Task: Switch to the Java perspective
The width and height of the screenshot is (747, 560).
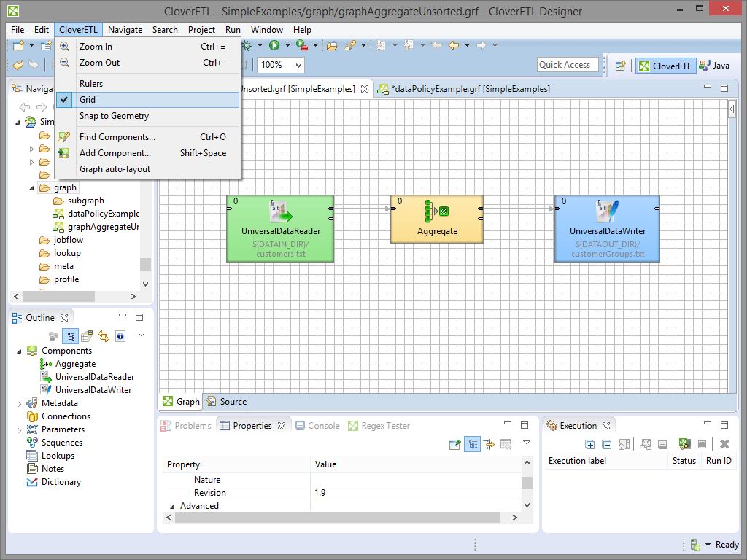Action: (714, 66)
